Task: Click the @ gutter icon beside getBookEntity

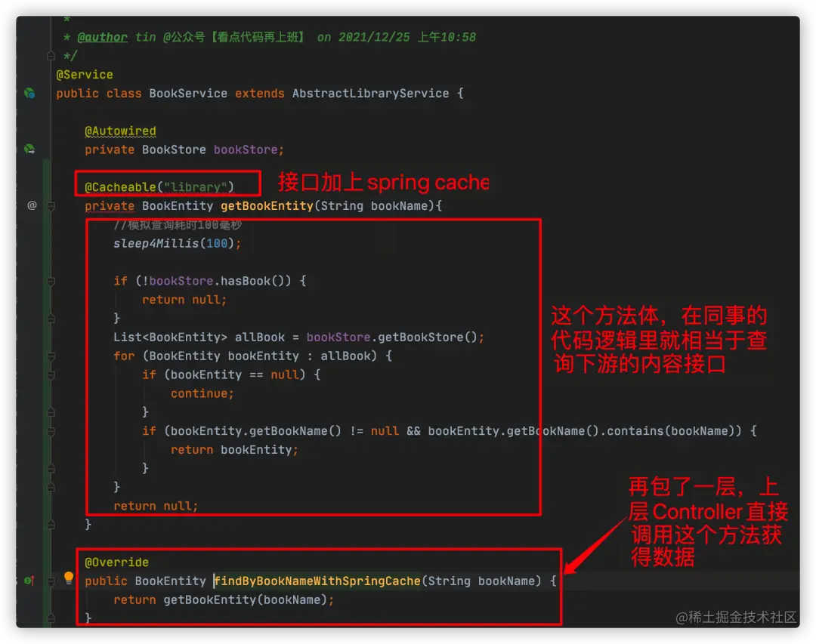Action: coord(32,205)
